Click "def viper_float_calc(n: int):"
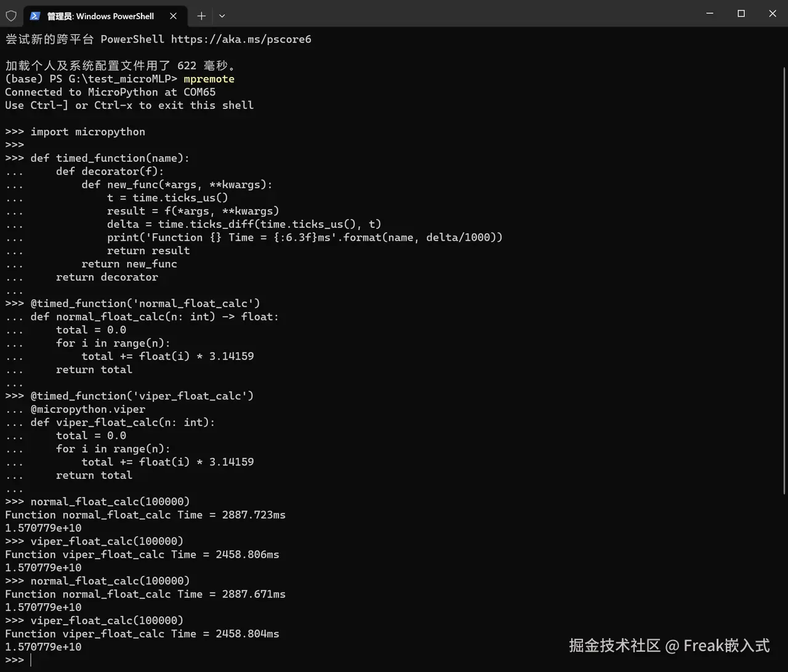This screenshot has height=672, width=788. [123, 422]
